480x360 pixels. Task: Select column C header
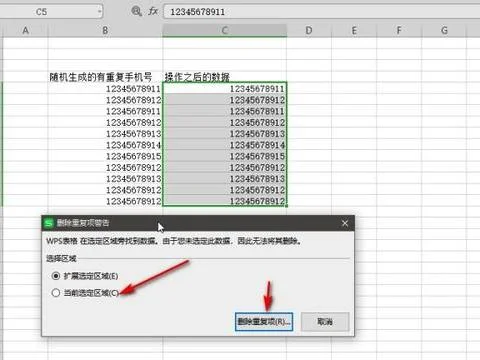(225, 31)
